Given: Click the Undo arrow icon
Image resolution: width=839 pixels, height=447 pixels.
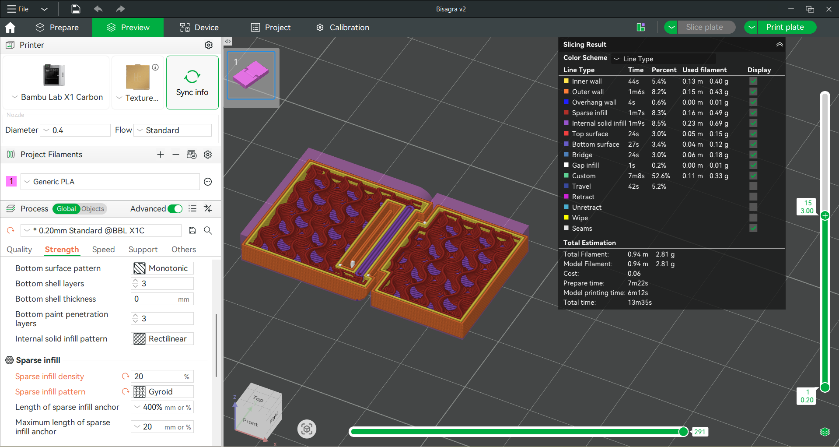Looking at the screenshot, I should coord(98,9).
